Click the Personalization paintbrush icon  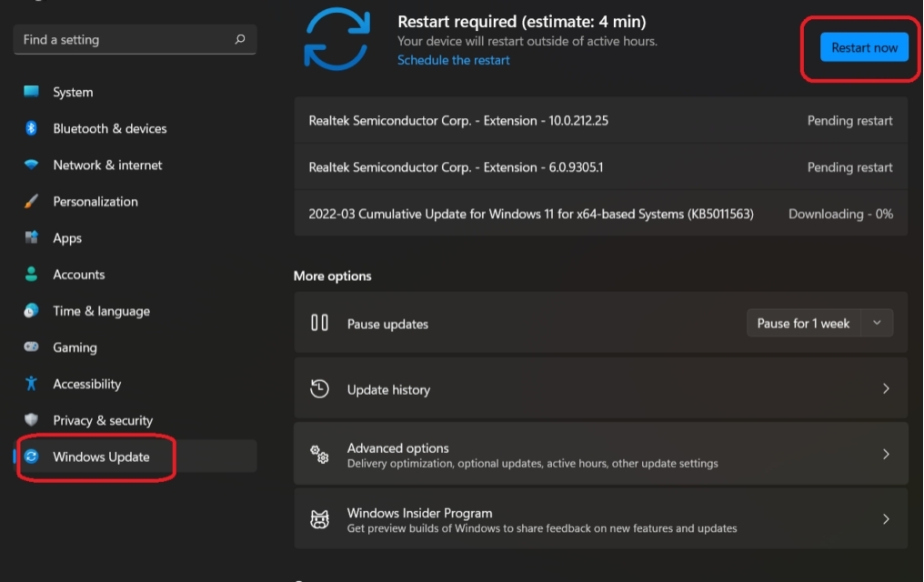pyautogui.click(x=32, y=201)
